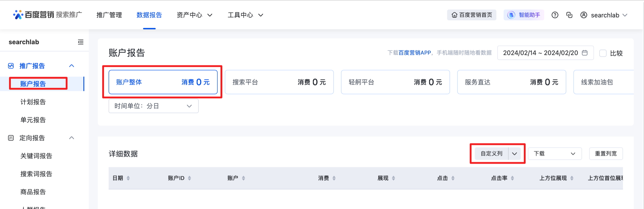Click the help question mark icon
The image size is (644, 209).
point(555,15)
